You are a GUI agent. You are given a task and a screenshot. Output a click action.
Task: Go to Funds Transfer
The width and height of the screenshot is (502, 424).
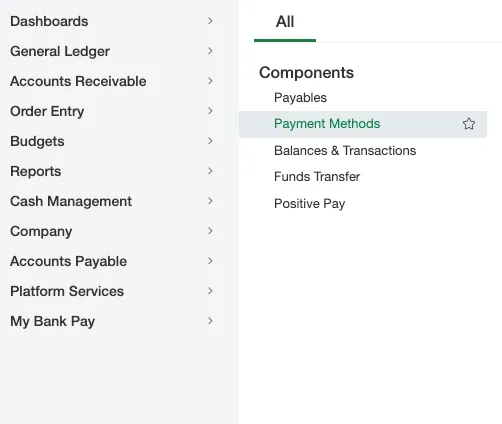tap(317, 177)
